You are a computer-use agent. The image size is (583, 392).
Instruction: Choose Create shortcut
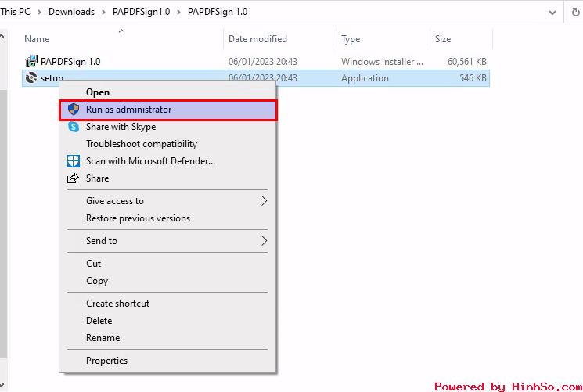(167, 304)
